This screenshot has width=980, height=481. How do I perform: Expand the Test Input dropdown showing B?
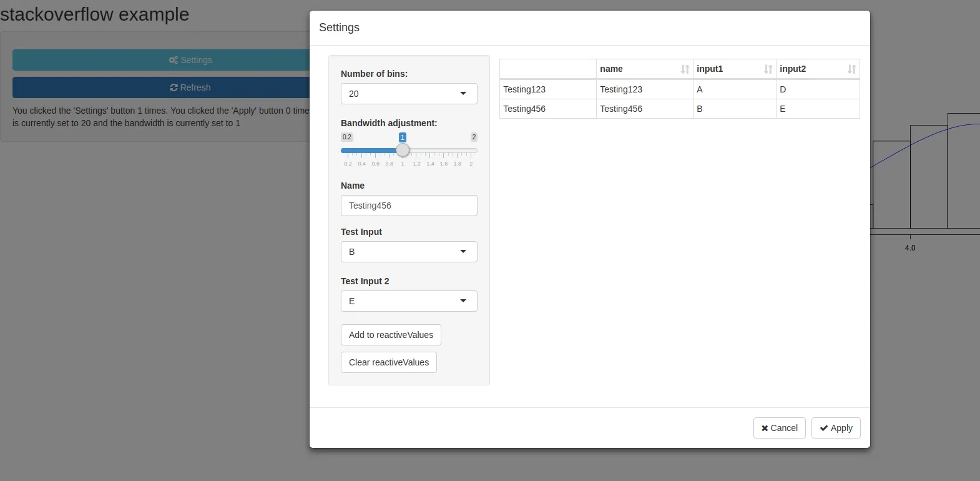click(409, 252)
